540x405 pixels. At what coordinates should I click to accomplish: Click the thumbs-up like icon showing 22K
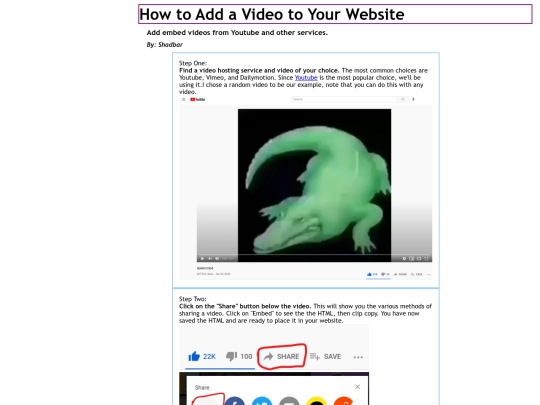(194, 356)
